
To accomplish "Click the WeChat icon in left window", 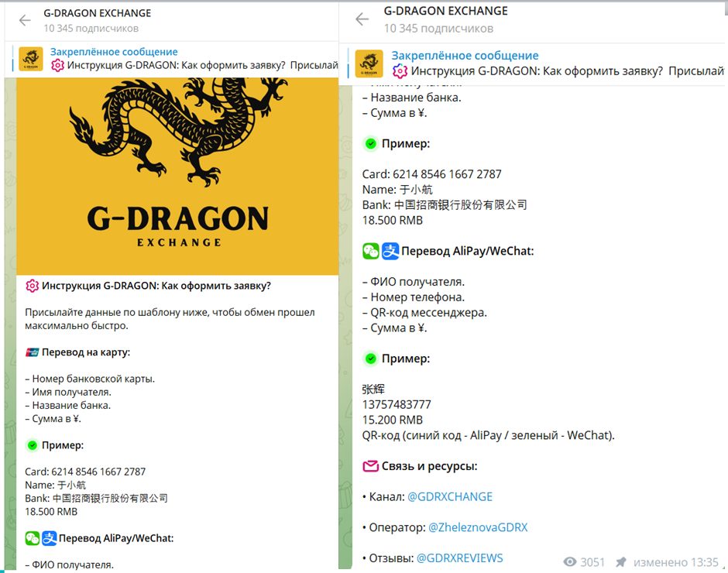I will click(32, 538).
